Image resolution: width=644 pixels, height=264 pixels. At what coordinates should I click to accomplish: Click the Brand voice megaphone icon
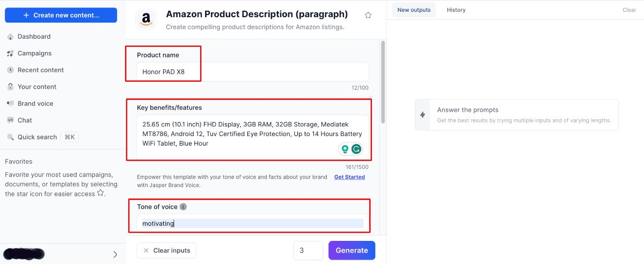pos(10,103)
